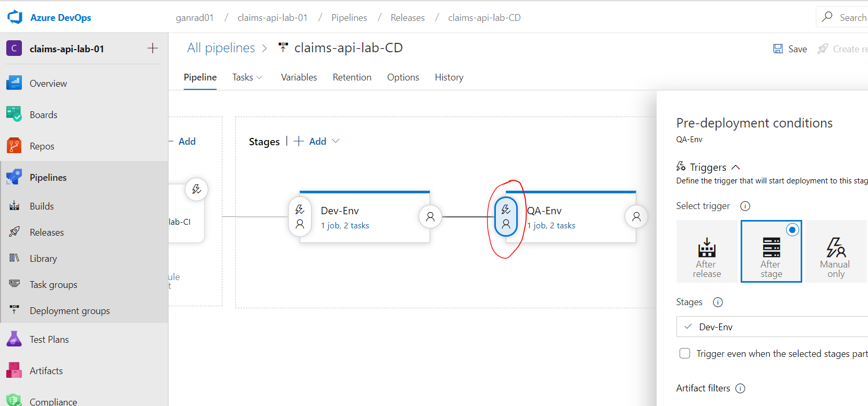Open Test Plans in the sidebar
868x406 pixels.
point(49,339)
